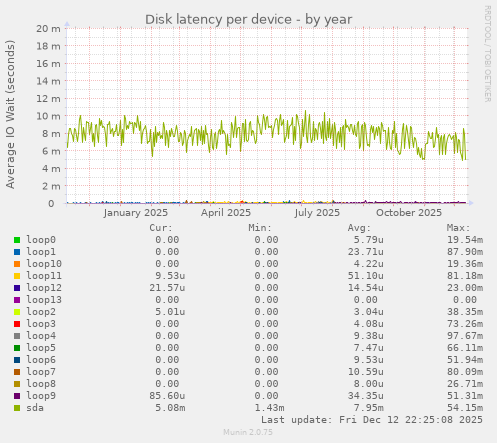
Task: Click the loop10 orange color swatch
Action: tap(17, 264)
